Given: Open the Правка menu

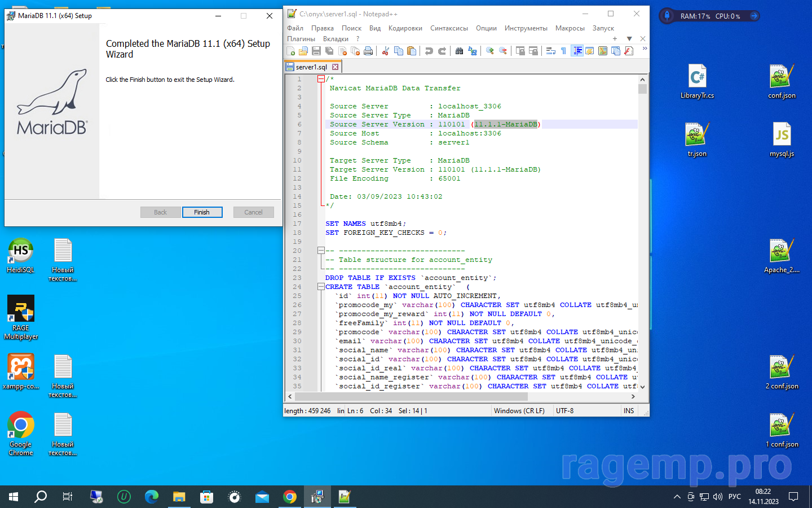Looking at the screenshot, I should tap(322, 28).
